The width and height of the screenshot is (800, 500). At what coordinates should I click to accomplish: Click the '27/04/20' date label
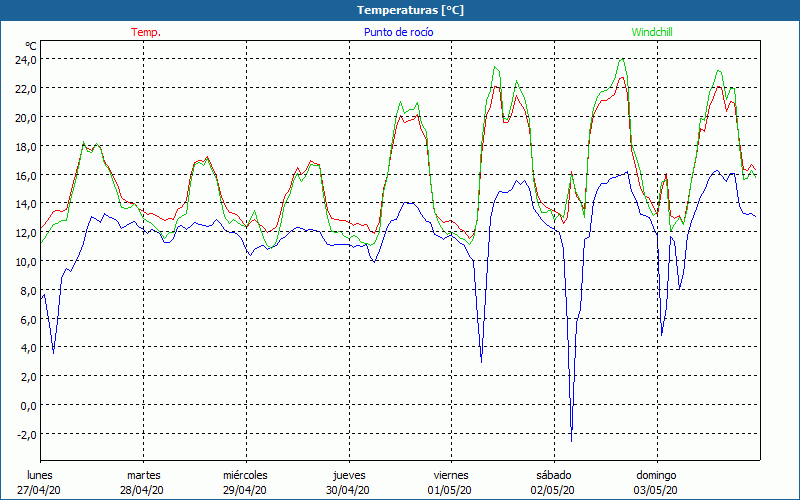coord(39,490)
